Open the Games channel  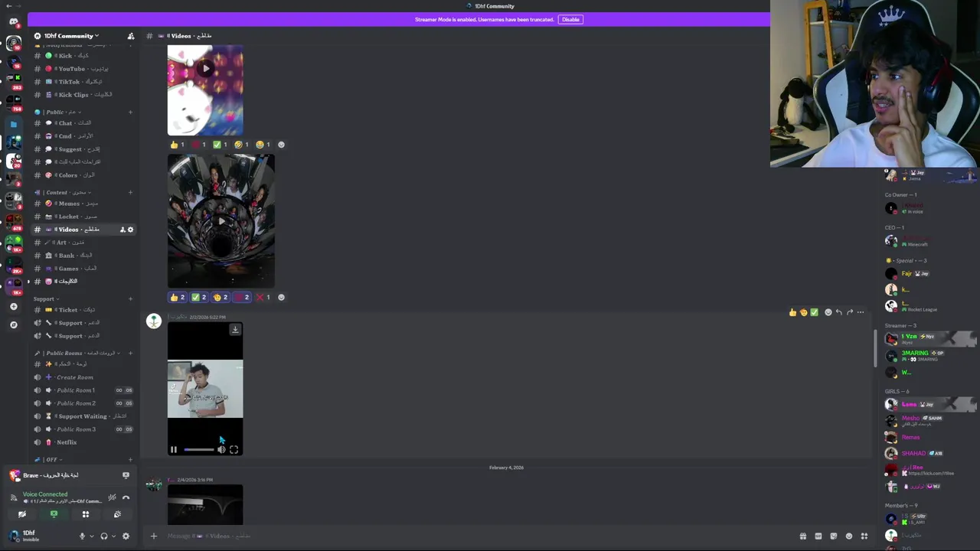(84, 269)
